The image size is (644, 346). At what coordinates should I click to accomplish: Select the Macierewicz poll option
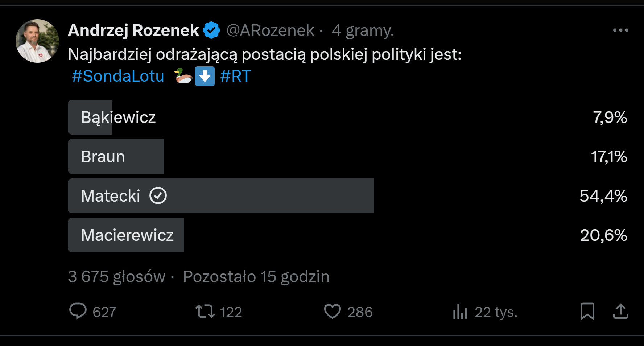[x=127, y=235]
